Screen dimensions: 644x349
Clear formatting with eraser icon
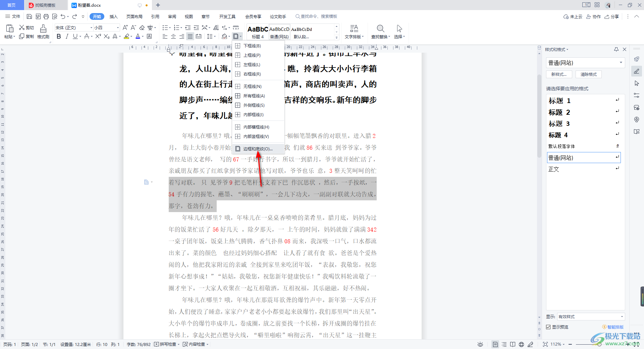click(x=142, y=28)
